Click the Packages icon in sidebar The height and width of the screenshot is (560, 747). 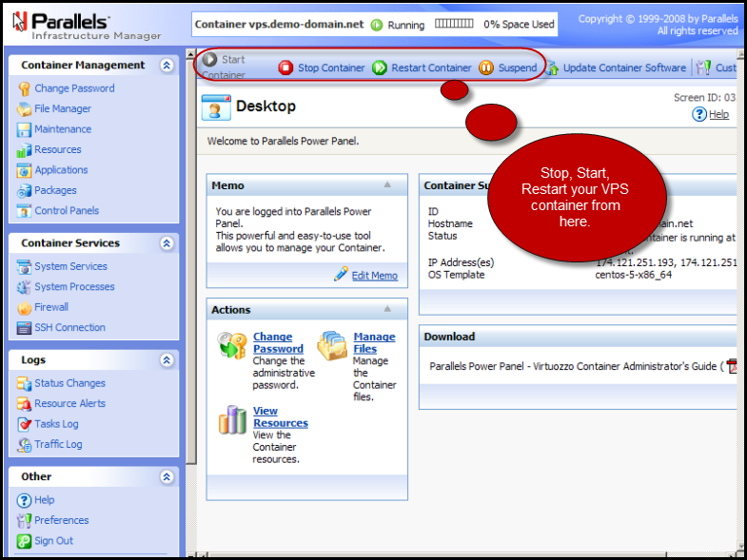(24, 191)
